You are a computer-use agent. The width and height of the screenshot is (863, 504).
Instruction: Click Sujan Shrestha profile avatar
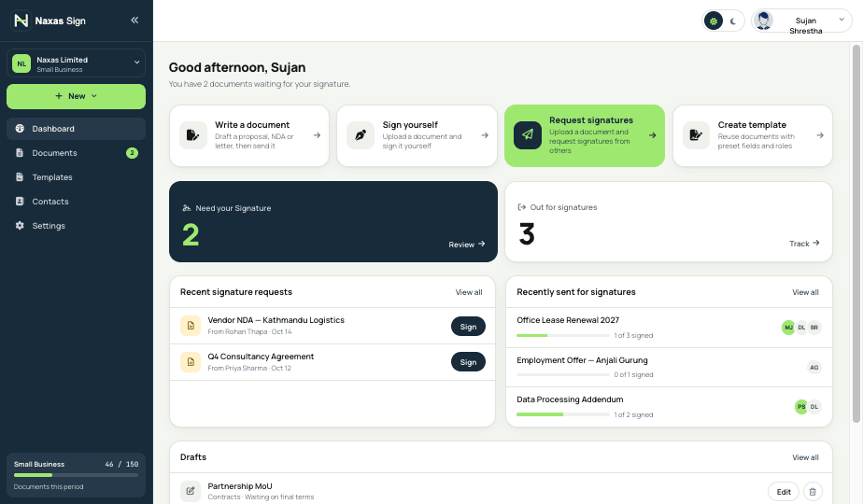pos(763,21)
